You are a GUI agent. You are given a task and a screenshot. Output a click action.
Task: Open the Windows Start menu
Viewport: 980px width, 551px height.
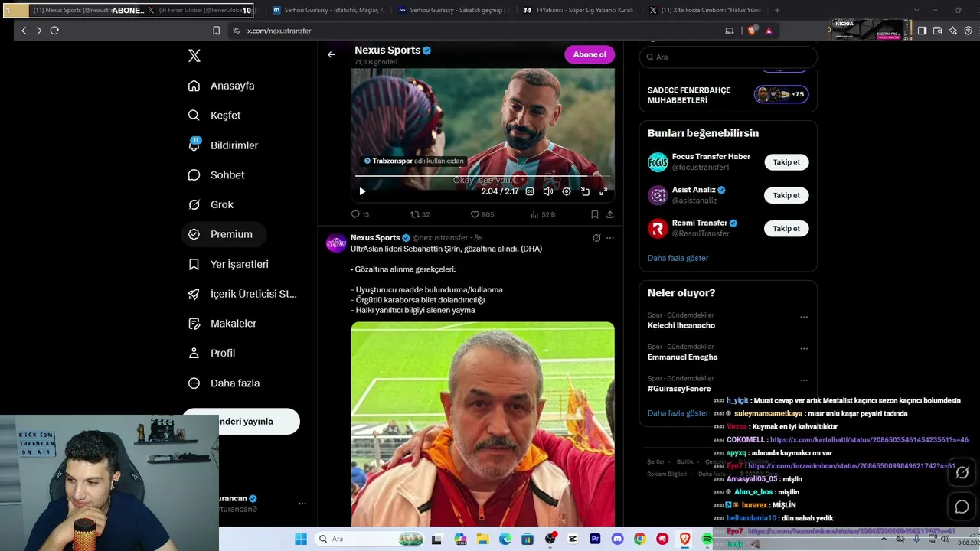click(301, 539)
